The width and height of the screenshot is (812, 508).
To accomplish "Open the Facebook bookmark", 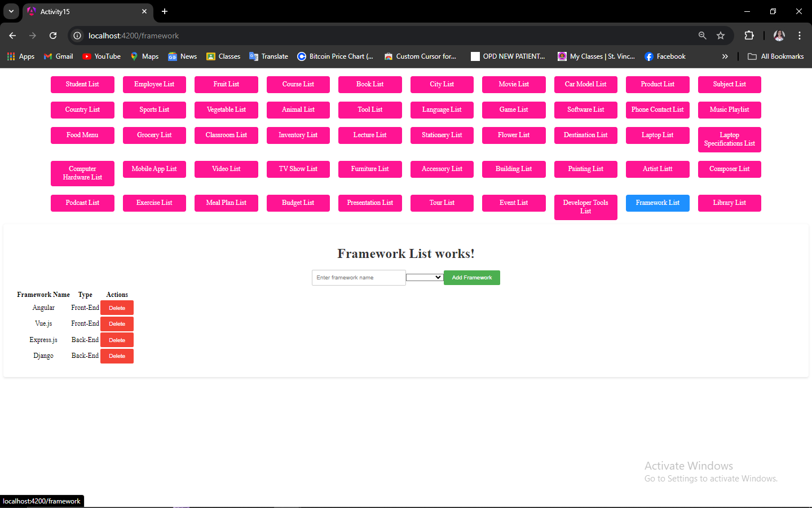I will (665, 56).
